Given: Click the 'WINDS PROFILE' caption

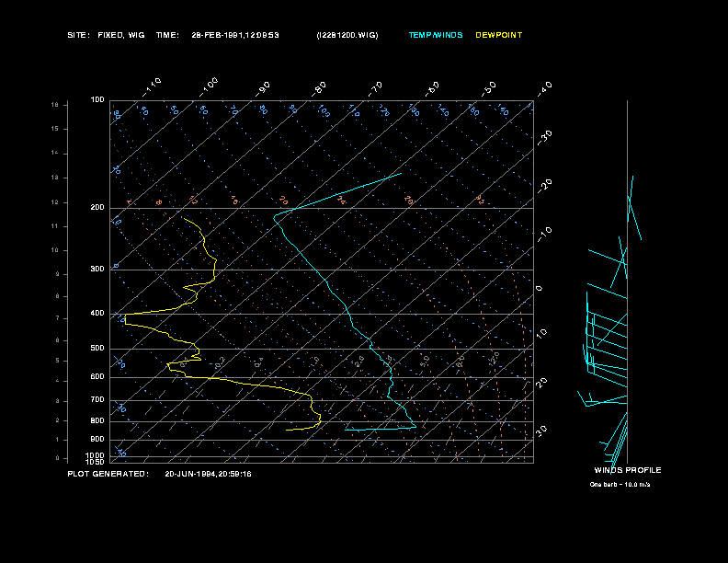Looking at the screenshot, I should (627, 470).
